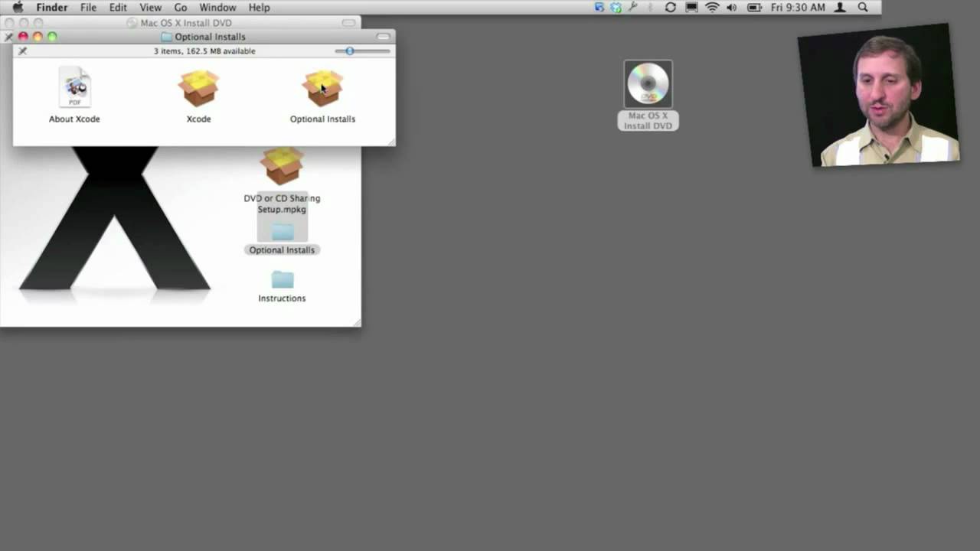Screen dimensions: 980x551
Task: Open the Window menu
Action: (217, 8)
